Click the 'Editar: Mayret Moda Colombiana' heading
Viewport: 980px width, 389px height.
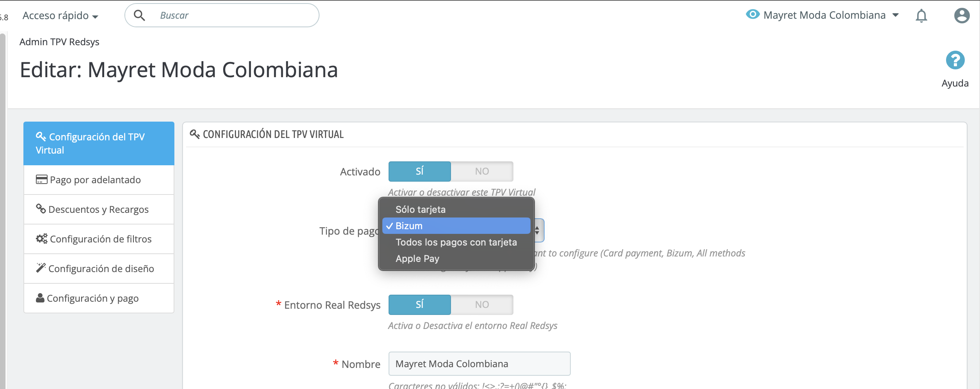[x=179, y=70]
